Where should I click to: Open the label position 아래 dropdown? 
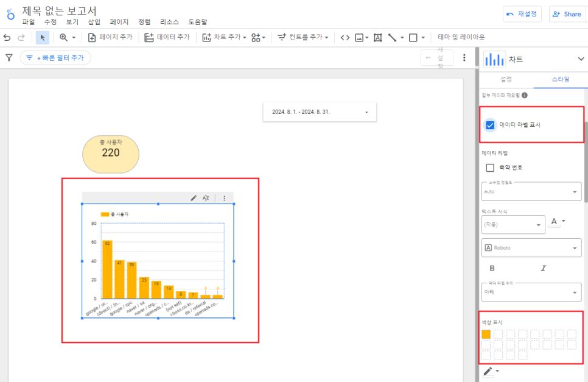531,292
